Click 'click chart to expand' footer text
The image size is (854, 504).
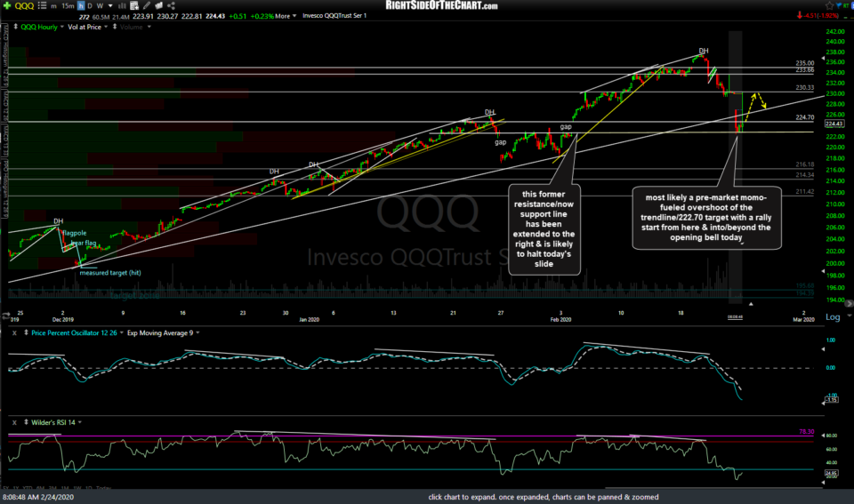[543, 497]
